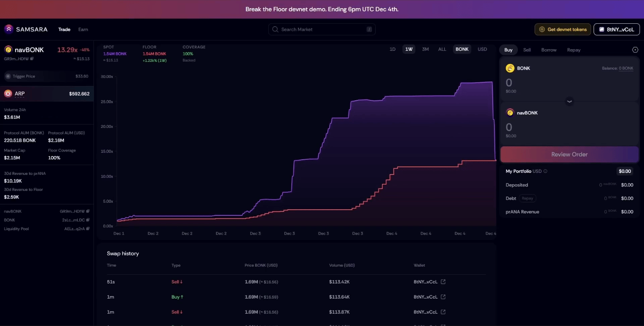This screenshot has height=326, width=644.
Task: Expand the ARP market row
Action: click(x=47, y=94)
